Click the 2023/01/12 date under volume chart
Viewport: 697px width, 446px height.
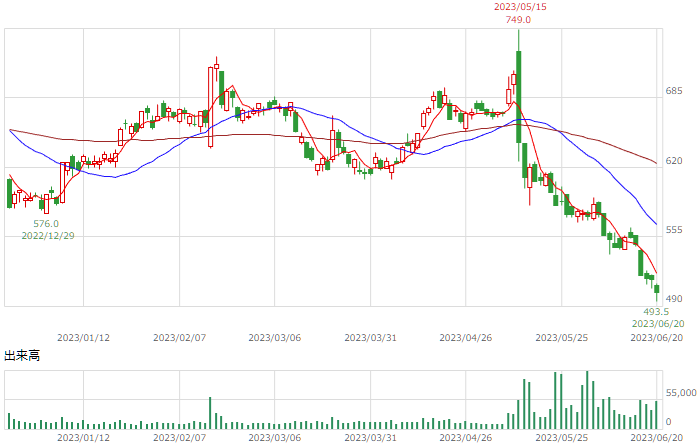[x=83, y=438]
